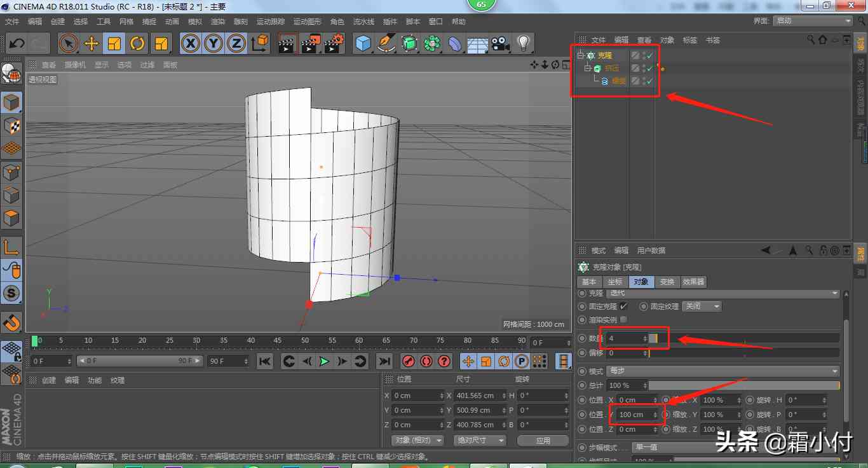Click the 数量 clone count slider
The width and height of the screenshot is (868, 468).
coord(743,338)
